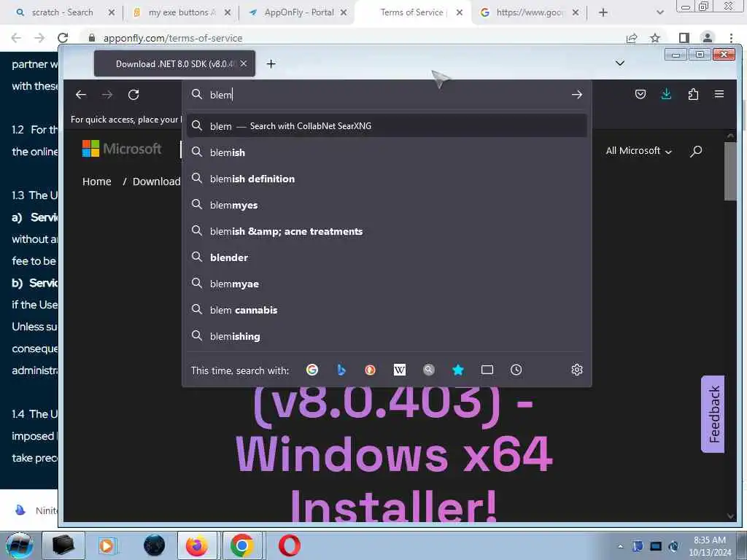
Task: Choose the 'blender' suggestion
Action: (x=387, y=257)
